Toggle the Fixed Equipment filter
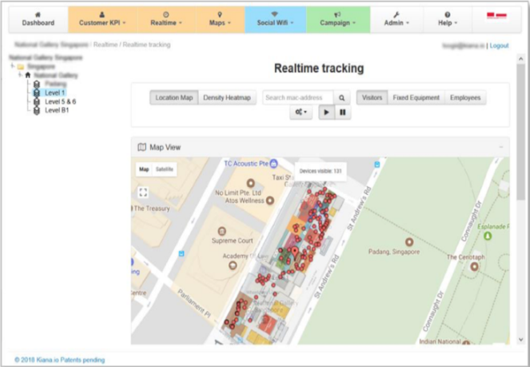 point(416,98)
